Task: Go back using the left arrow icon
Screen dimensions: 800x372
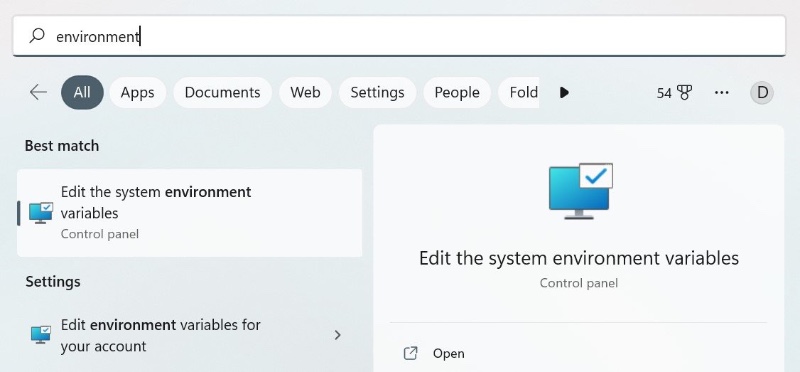Action: pyautogui.click(x=38, y=92)
